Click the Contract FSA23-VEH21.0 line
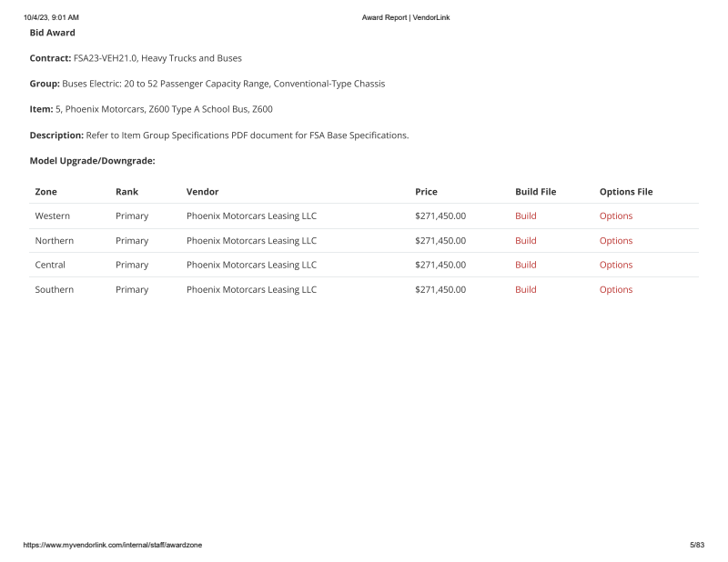 [136, 58]
